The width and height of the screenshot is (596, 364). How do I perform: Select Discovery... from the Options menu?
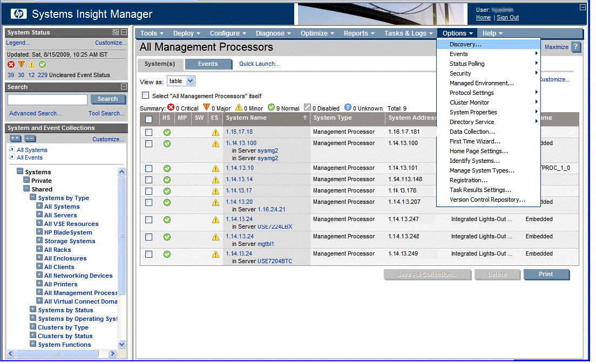(489, 44)
